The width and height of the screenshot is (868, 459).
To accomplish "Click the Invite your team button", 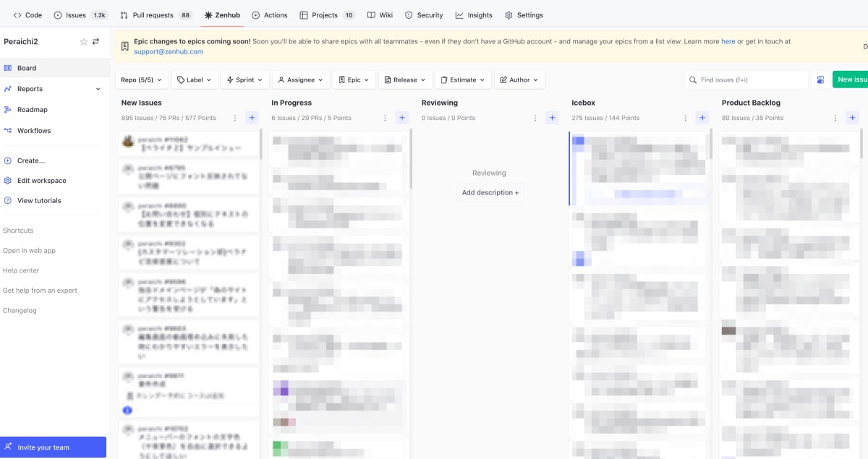I will [53, 447].
